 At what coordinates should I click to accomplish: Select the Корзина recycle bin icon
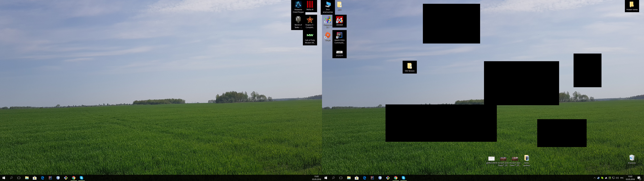pos(632,159)
